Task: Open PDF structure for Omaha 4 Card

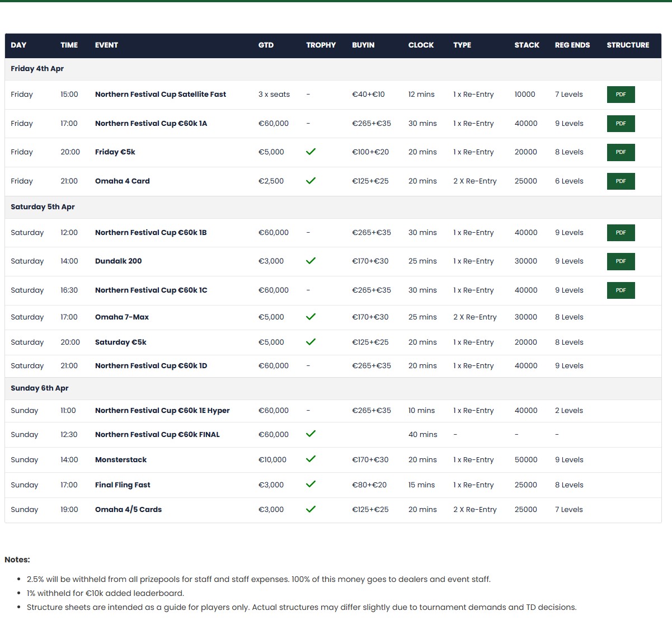Action: (x=621, y=181)
